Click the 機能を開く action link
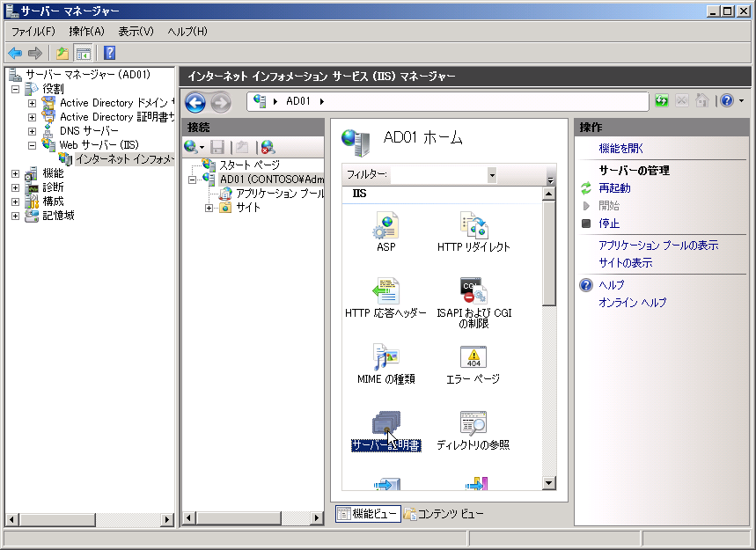Screen dimensions: 756x550 [621, 149]
